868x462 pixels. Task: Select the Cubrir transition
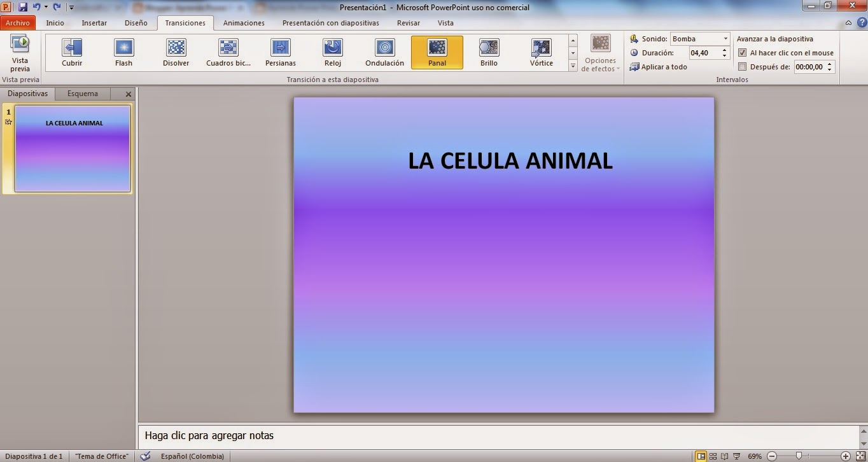(x=71, y=51)
